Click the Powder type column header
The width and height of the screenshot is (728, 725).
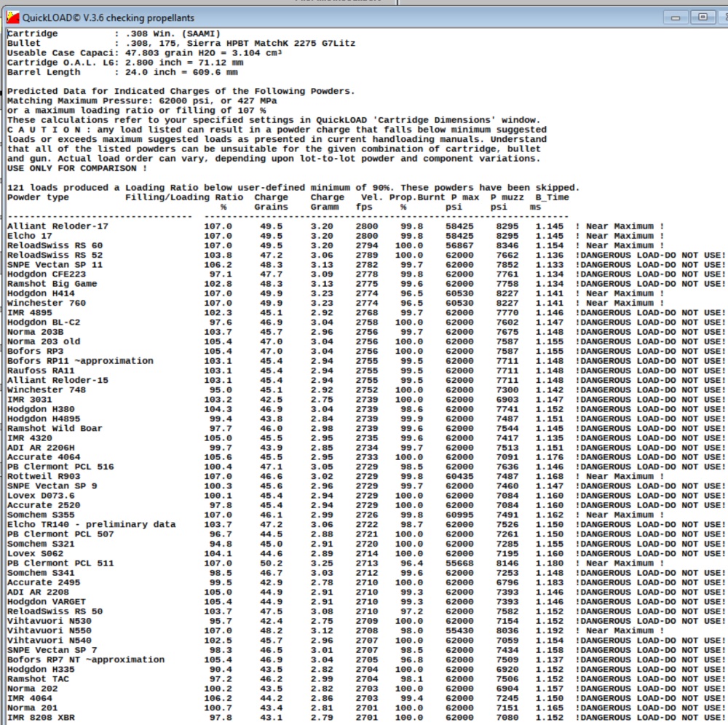(38, 197)
